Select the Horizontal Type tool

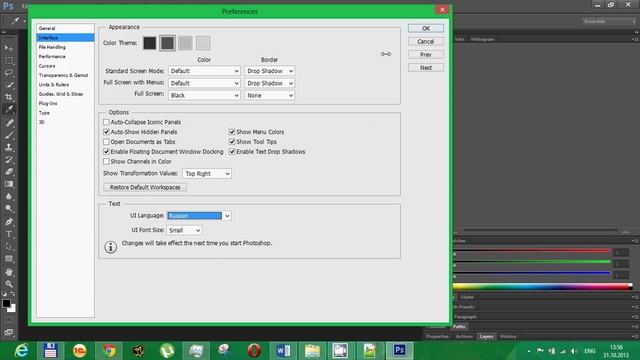tap(9, 234)
